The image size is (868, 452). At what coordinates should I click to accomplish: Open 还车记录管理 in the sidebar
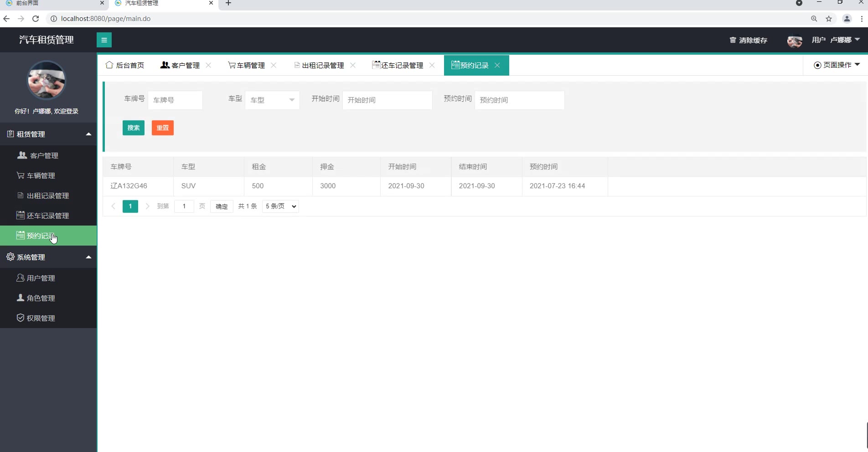(x=48, y=216)
